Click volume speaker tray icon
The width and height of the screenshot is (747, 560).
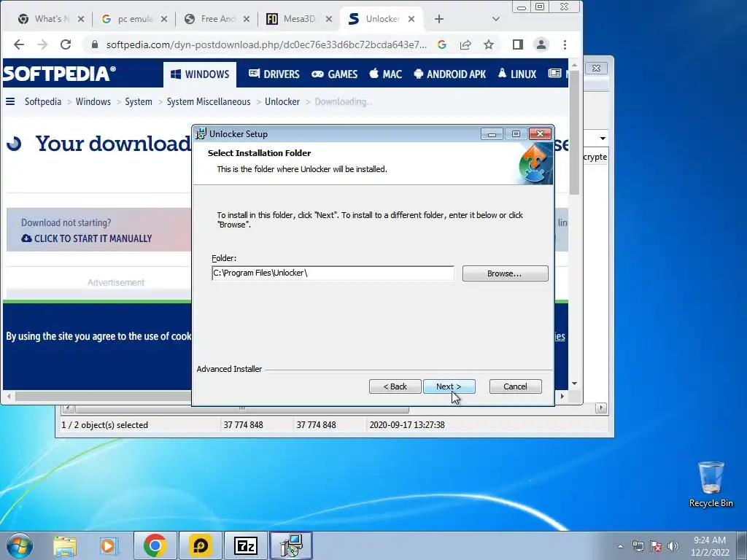tap(673, 546)
